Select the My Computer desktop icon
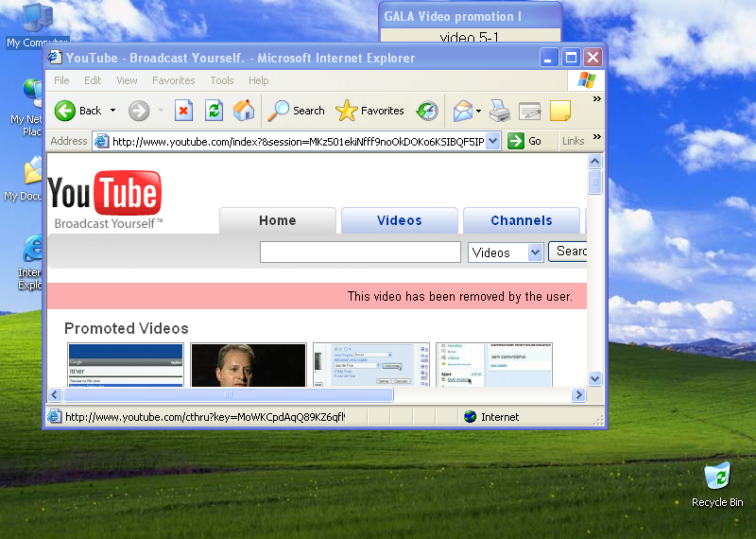756x539 pixels. pyautogui.click(x=37, y=26)
